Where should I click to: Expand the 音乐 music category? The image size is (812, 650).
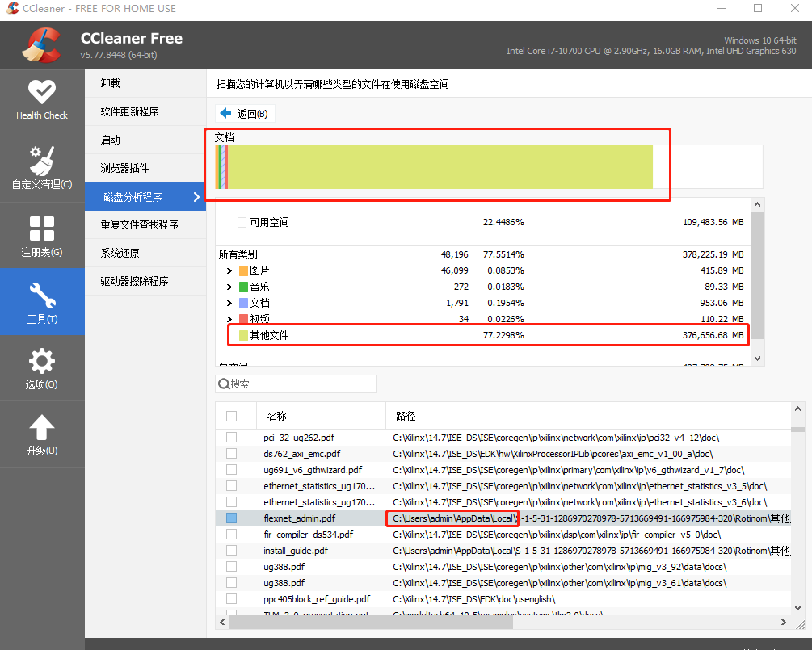tap(229, 287)
